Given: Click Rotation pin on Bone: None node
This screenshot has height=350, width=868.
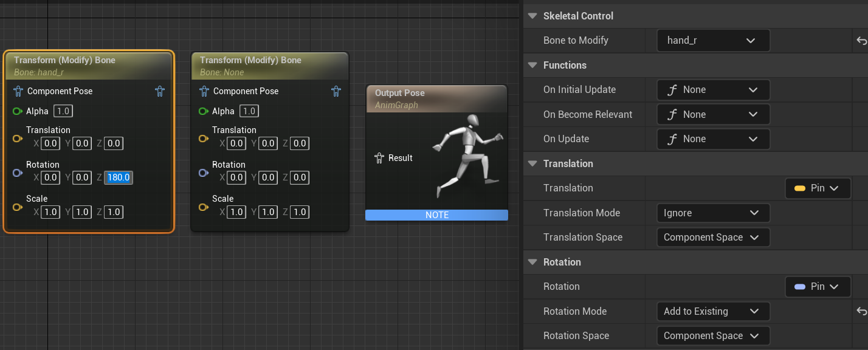Looking at the screenshot, I should (x=204, y=173).
